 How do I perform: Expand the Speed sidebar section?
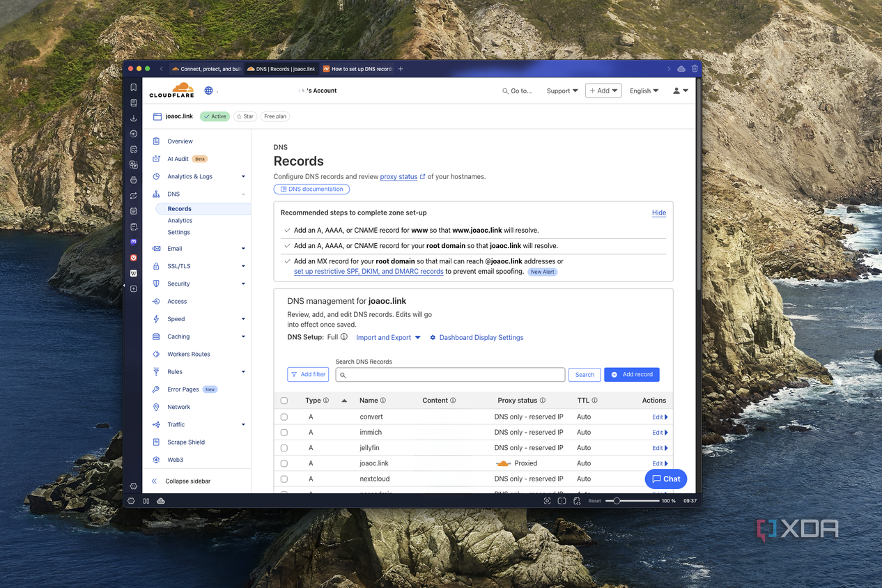pos(243,319)
